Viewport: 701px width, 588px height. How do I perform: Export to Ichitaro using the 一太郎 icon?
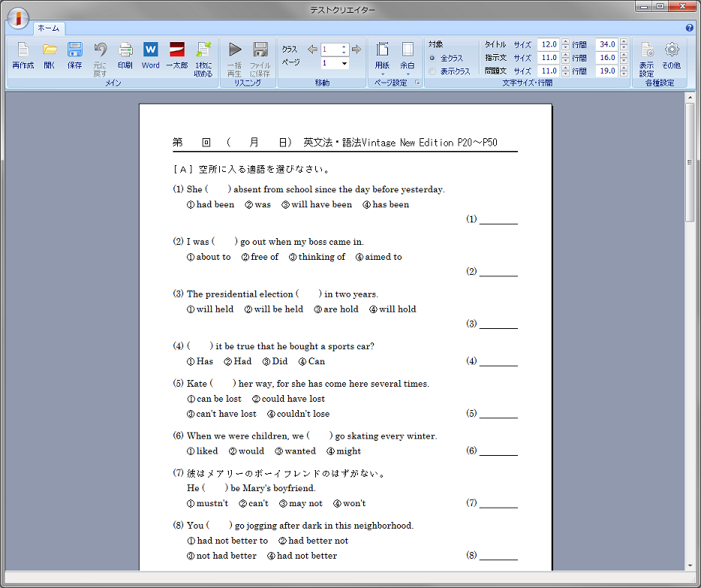pyautogui.click(x=176, y=55)
